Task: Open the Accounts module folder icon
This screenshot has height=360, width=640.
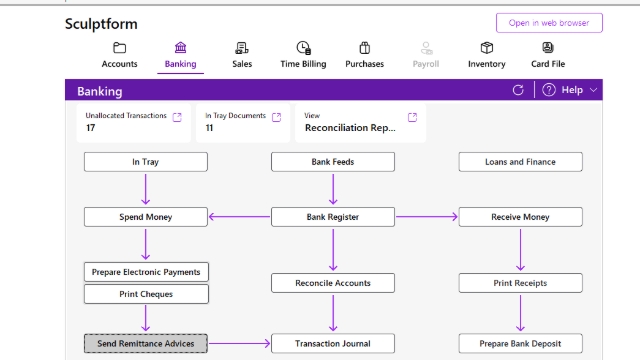Action: [119, 48]
